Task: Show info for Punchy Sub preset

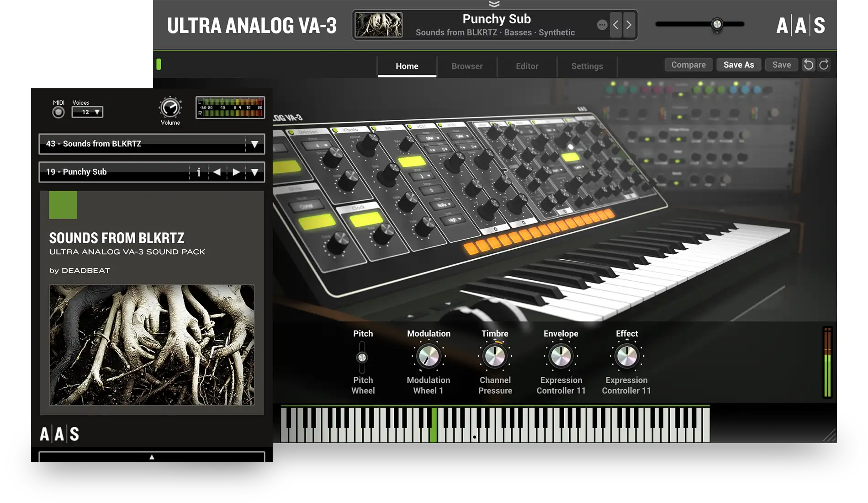Action: 199,172
